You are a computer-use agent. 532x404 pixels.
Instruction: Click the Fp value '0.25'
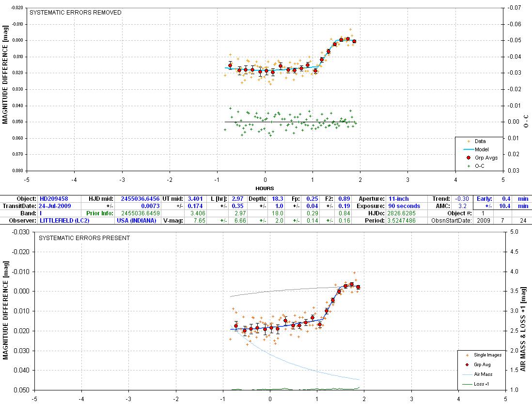[x=312, y=199]
